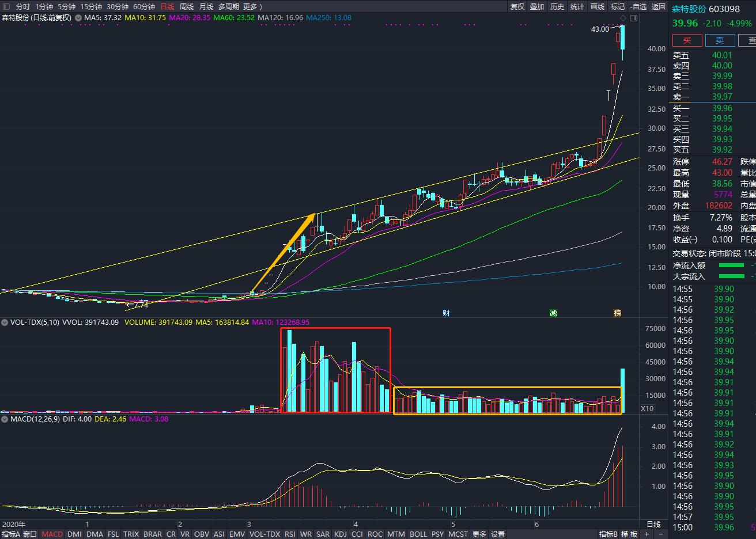
Task: Open the MACD(12,26,9) indicator header
Action: coord(35,419)
